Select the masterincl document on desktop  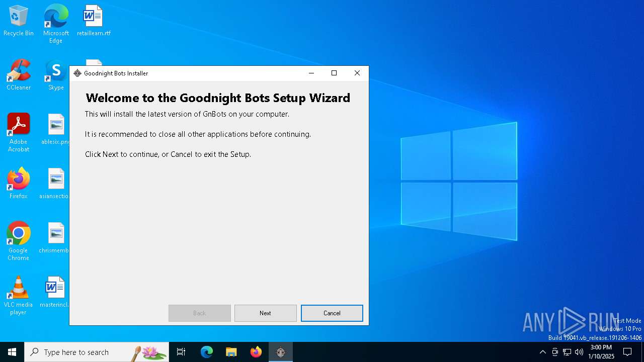(54, 293)
